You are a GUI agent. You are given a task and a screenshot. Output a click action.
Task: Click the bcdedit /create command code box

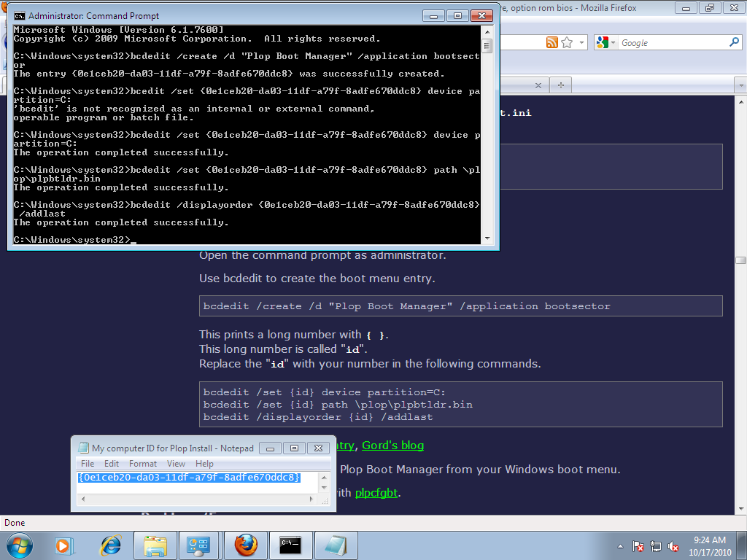click(461, 306)
